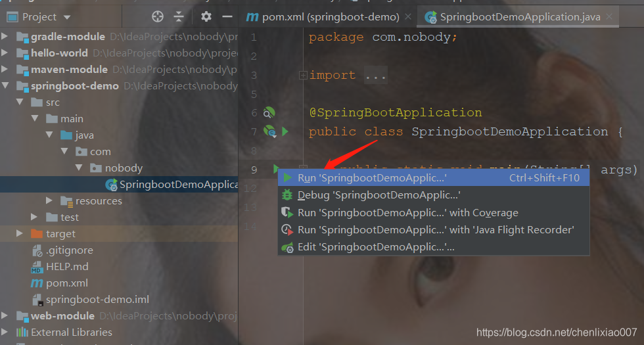Collapse the com package node
The width and height of the screenshot is (644, 345).
[64, 151]
